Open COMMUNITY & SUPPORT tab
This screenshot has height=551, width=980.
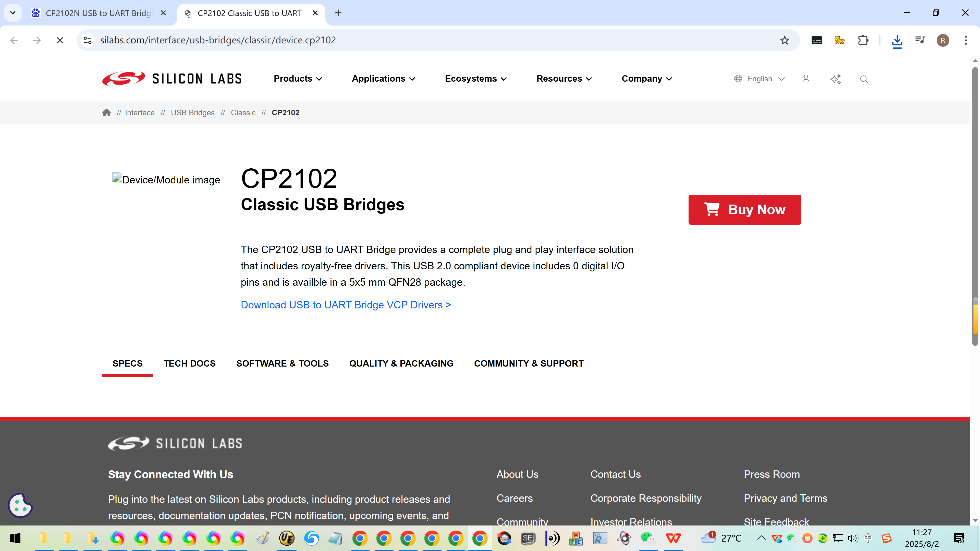point(529,364)
